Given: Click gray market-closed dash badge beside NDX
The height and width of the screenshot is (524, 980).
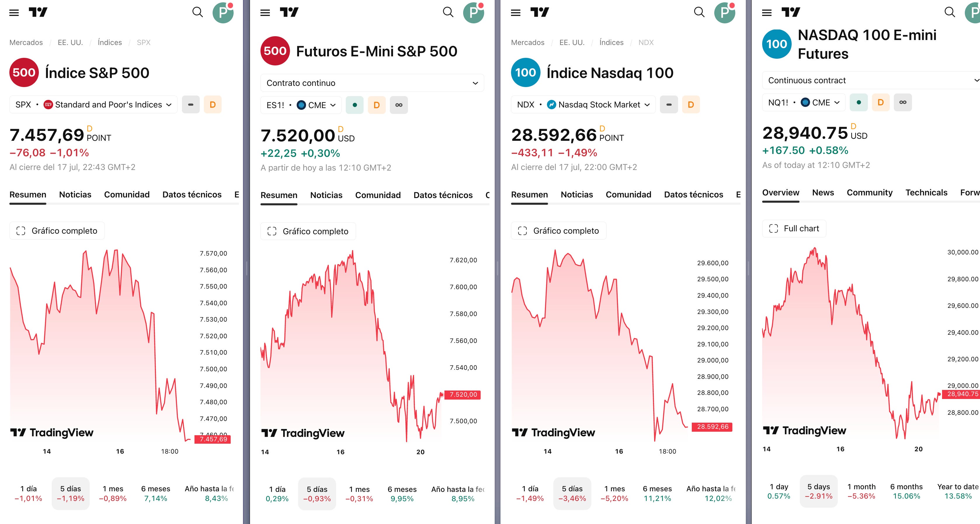Looking at the screenshot, I should click(669, 105).
